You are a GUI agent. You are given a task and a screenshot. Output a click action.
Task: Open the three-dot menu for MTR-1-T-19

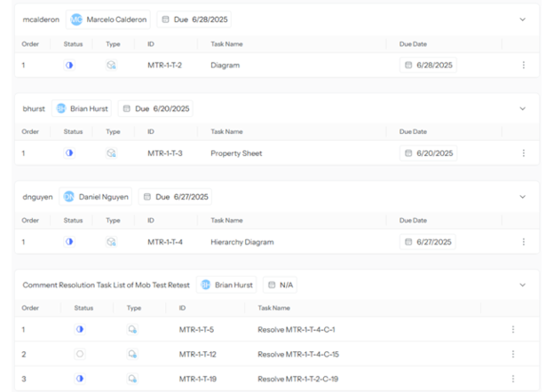512,379
